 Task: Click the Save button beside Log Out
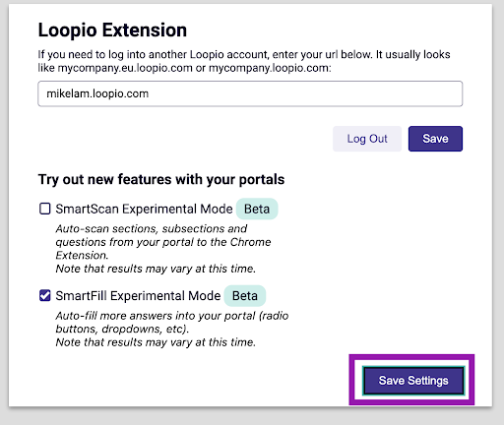click(x=435, y=139)
